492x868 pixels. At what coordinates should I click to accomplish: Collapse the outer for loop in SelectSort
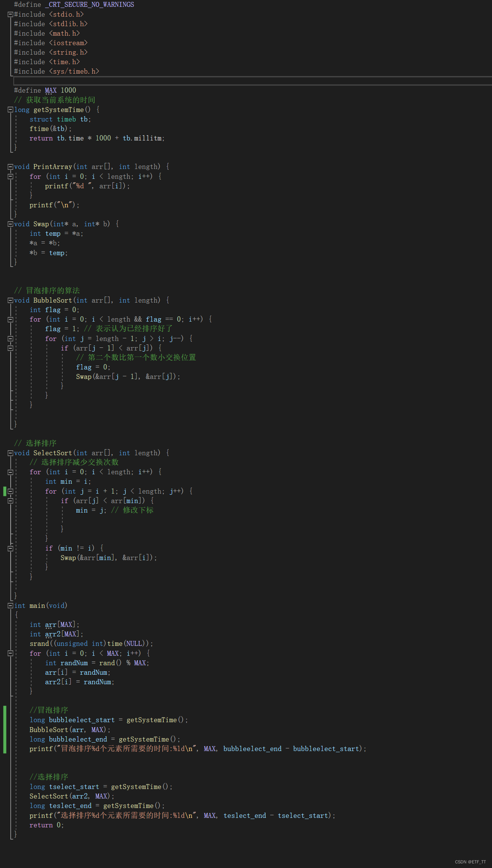[x=11, y=472]
